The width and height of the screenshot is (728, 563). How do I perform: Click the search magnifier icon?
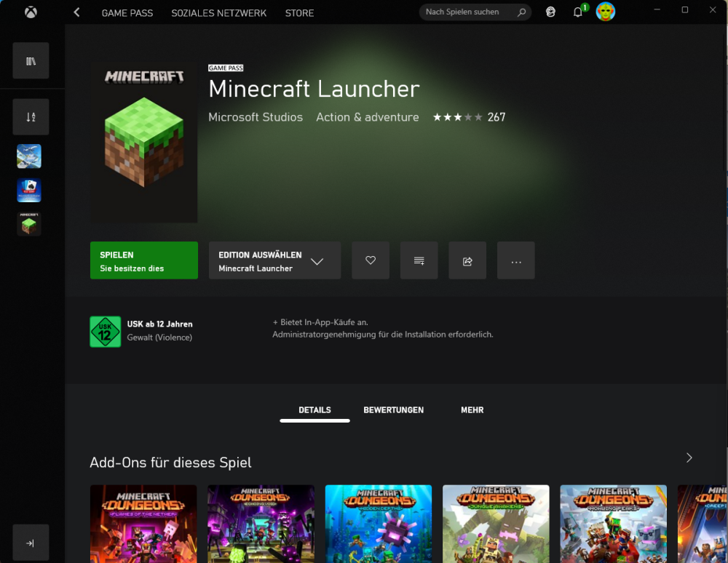pyautogui.click(x=521, y=12)
